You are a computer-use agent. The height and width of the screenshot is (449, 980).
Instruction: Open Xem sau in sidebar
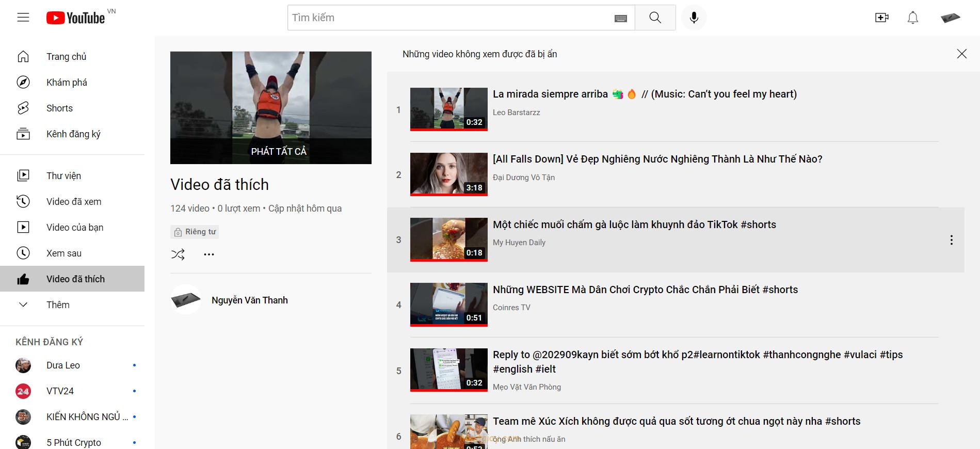[x=64, y=253]
